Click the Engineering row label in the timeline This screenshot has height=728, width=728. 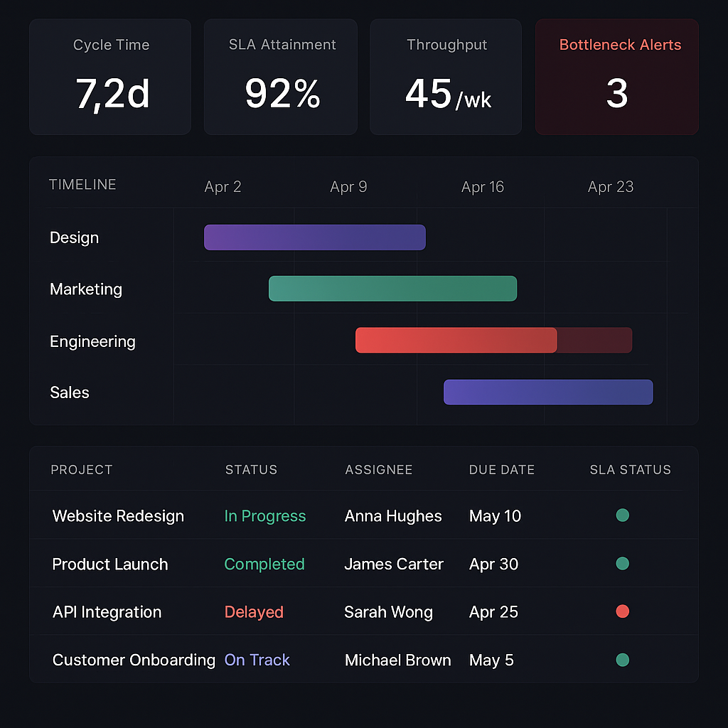[92, 341]
